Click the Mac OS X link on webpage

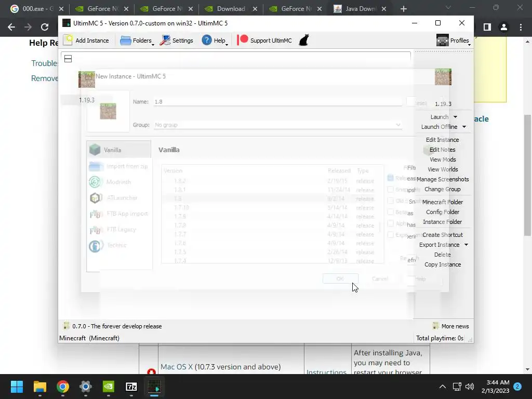[x=177, y=367]
